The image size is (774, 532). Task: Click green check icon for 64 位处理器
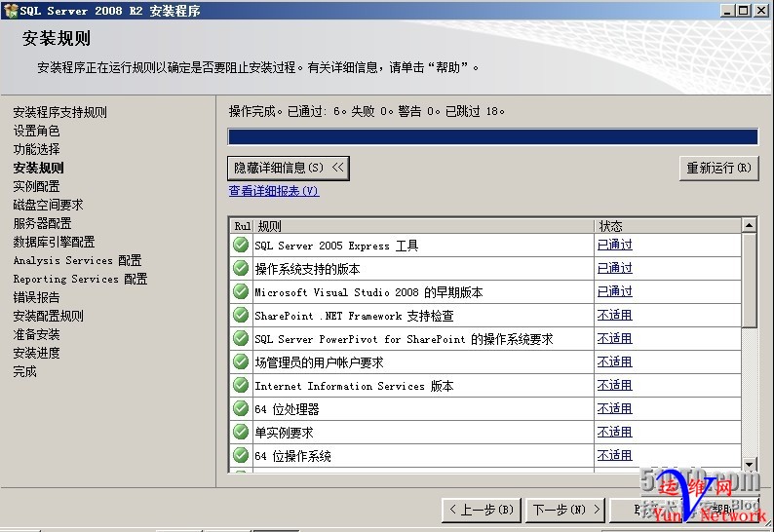pos(241,408)
